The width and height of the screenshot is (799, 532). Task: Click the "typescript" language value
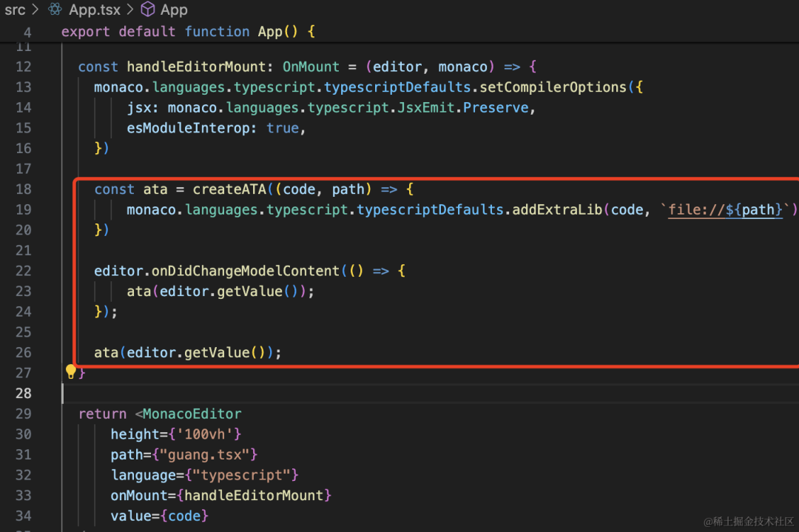pyautogui.click(x=241, y=475)
